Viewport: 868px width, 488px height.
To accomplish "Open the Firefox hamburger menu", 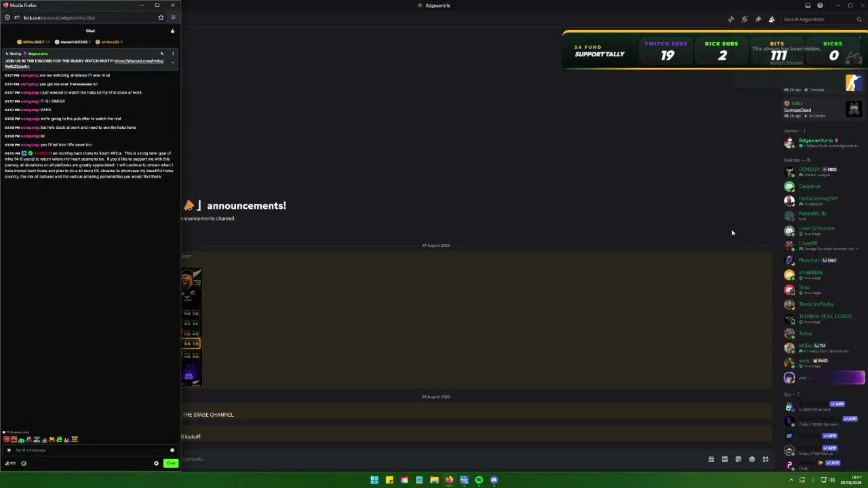I will [173, 18].
